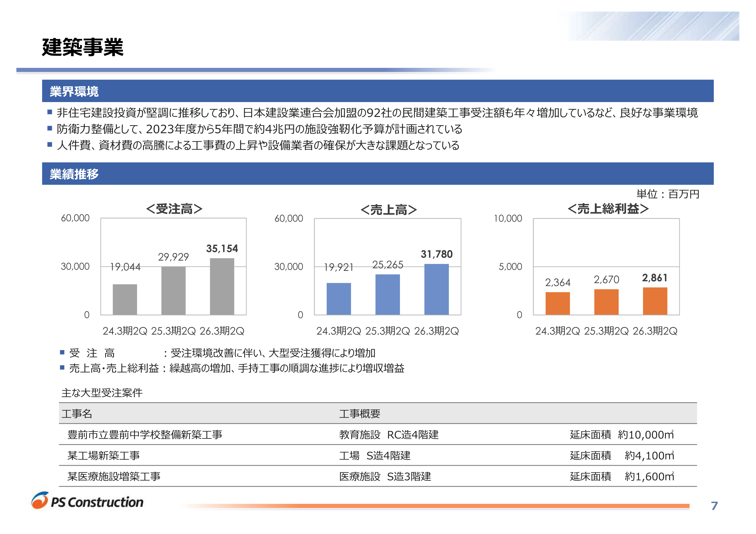The width and height of the screenshot is (756, 534).
Task: Click the 19,044 gray orders bar
Action: [x=125, y=299]
